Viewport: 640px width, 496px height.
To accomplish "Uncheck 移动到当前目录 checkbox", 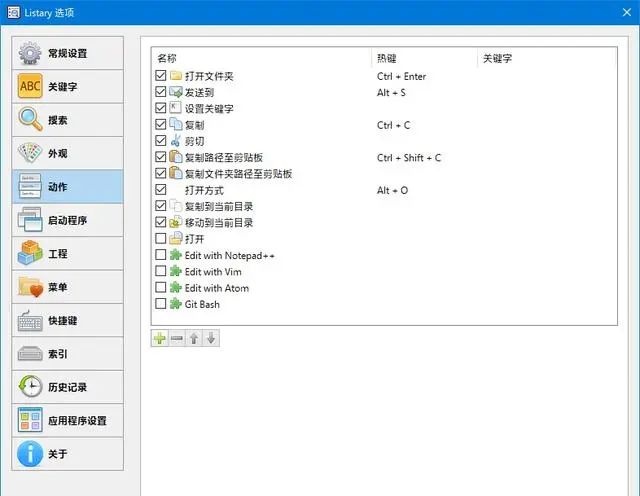I will click(161, 222).
